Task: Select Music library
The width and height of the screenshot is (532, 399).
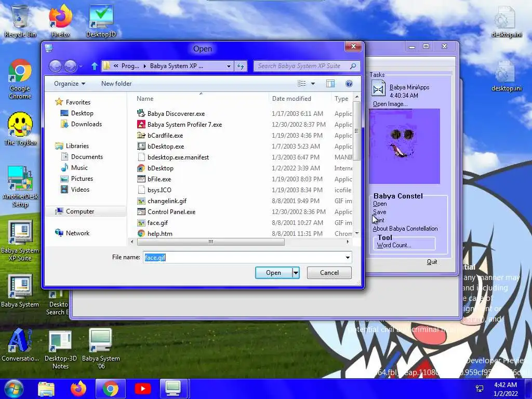Action: [79, 168]
